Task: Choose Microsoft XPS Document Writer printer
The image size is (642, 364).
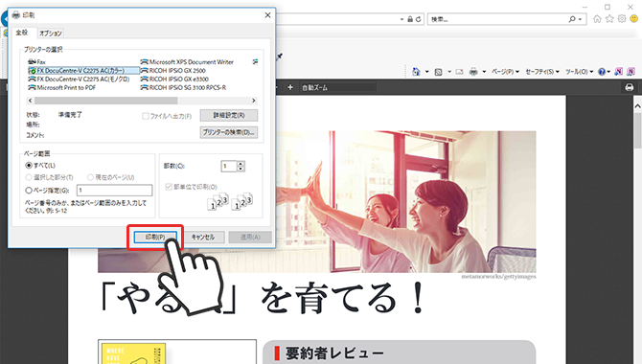Action: click(x=187, y=62)
